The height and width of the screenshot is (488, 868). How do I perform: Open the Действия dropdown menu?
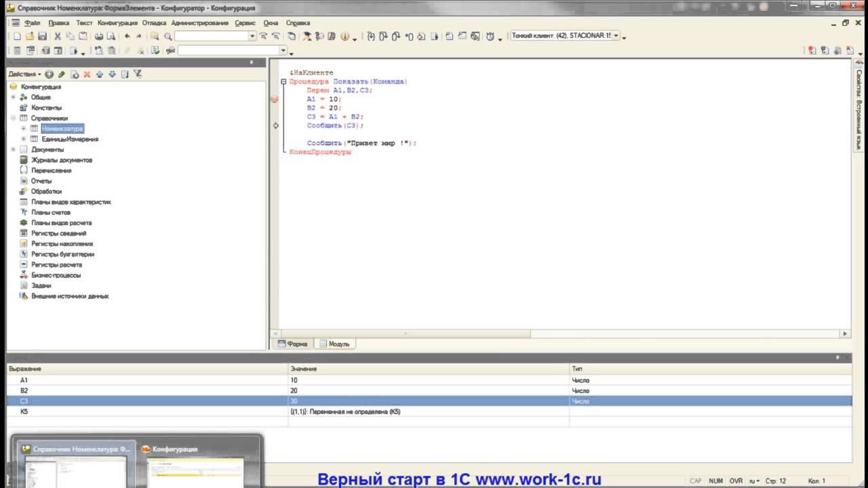tap(25, 74)
